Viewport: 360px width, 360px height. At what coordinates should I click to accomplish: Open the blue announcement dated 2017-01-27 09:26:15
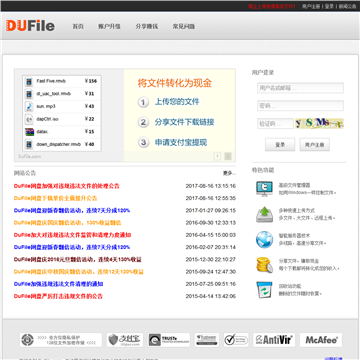(x=72, y=211)
